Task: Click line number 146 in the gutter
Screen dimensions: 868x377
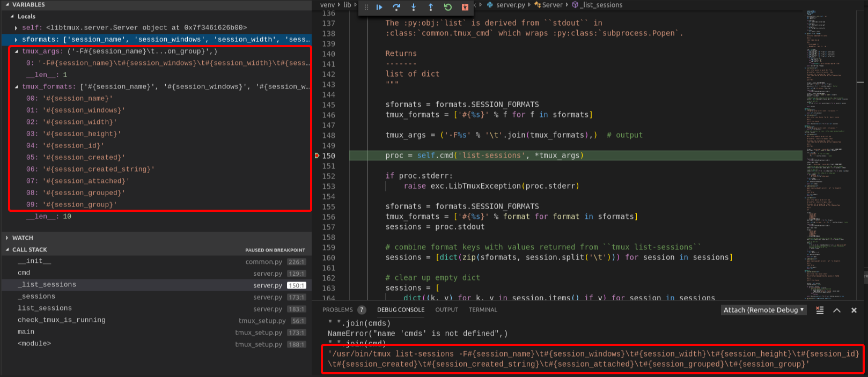Action: pyautogui.click(x=328, y=115)
